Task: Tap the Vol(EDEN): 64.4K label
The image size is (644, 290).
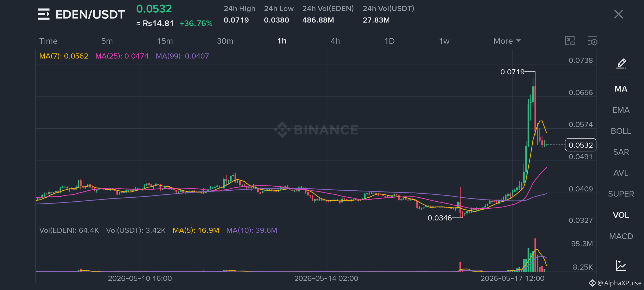Action: 69,230
